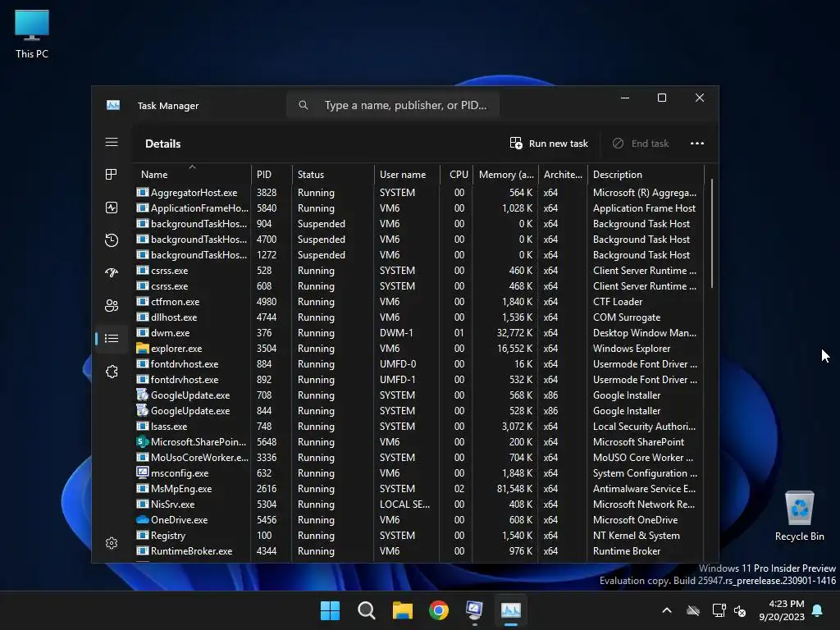Click the Windows Explorer description cell

tap(632, 348)
